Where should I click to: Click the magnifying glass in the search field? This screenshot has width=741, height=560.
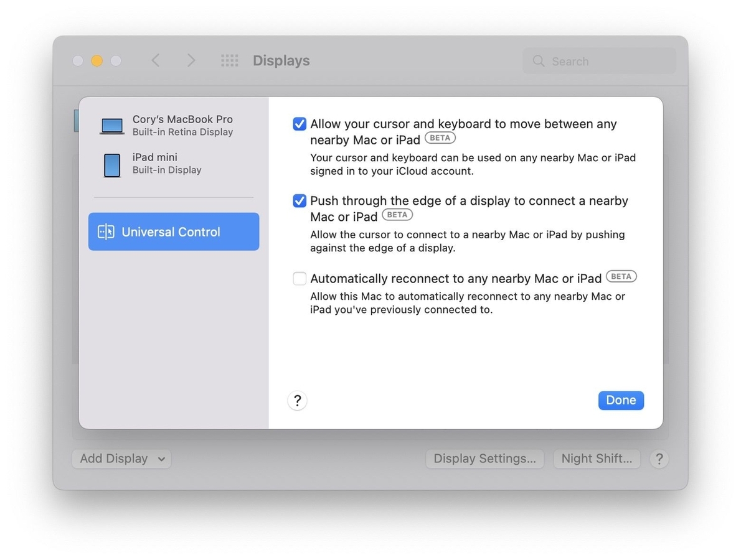point(538,61)
